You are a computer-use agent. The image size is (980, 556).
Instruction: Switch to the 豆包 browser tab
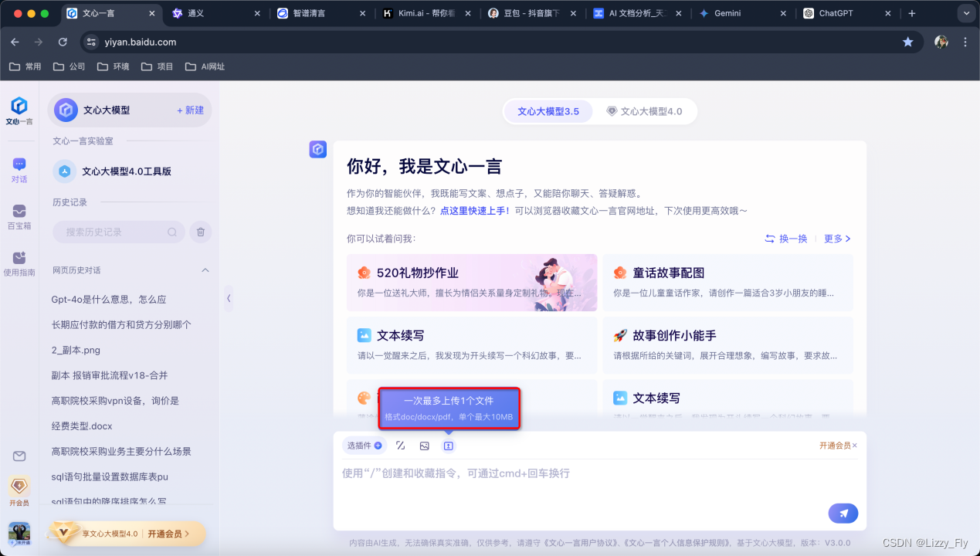531,13
